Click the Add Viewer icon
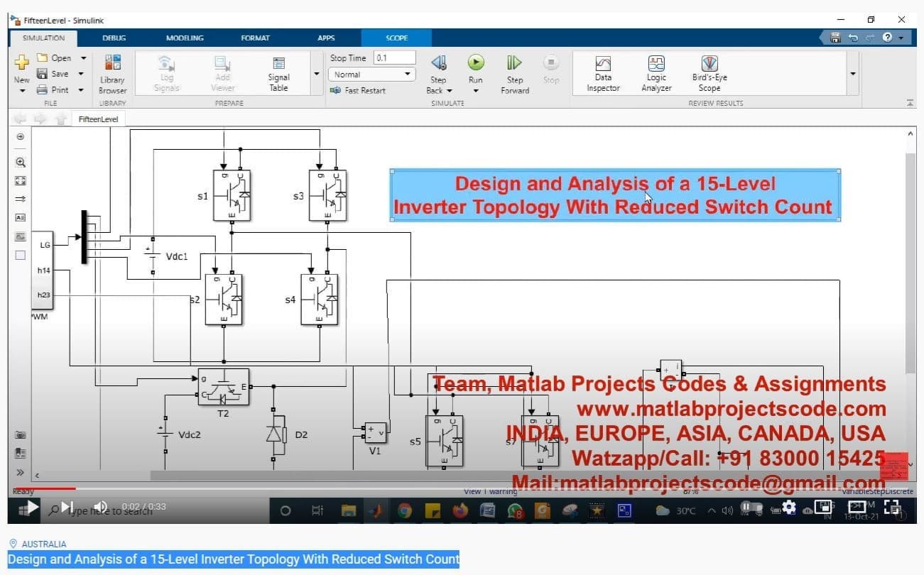The image size is (924, 575). click(x=222, y=62)
